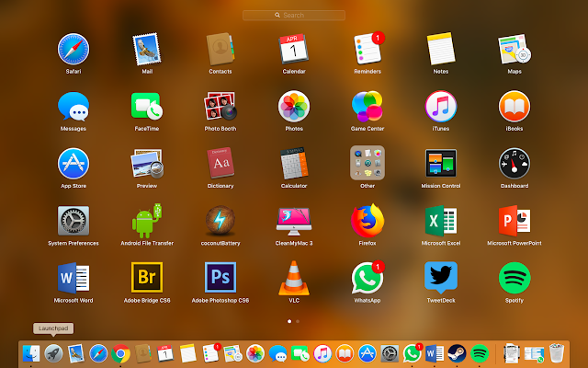Launch Mail from the Launchpad grid
Viewport: 588px width, 368px height.
(147, 49)
